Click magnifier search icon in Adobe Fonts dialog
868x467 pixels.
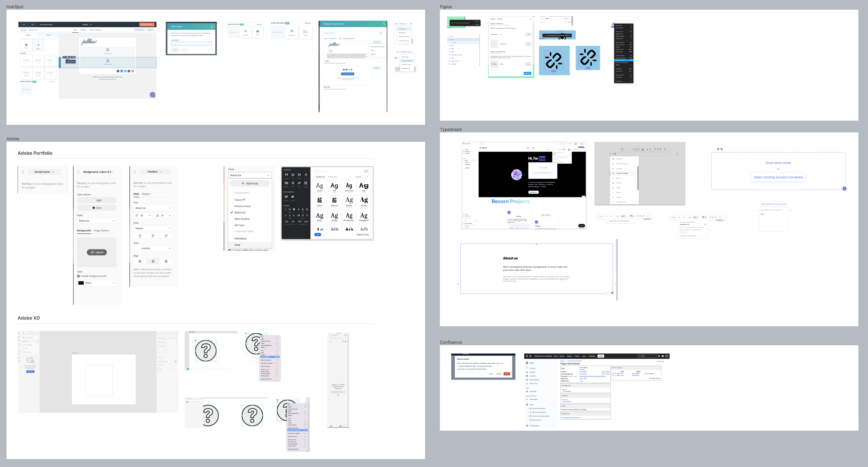click(x=366, y=171)
